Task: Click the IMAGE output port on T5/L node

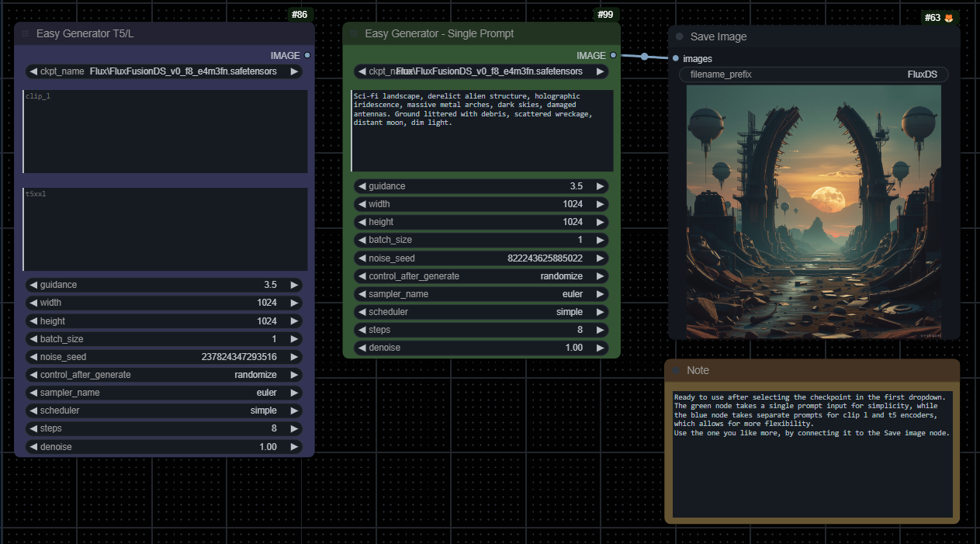Action: [307, 55]
